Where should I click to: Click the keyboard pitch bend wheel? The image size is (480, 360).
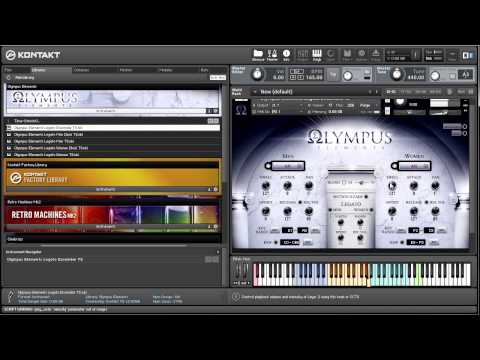237,271
